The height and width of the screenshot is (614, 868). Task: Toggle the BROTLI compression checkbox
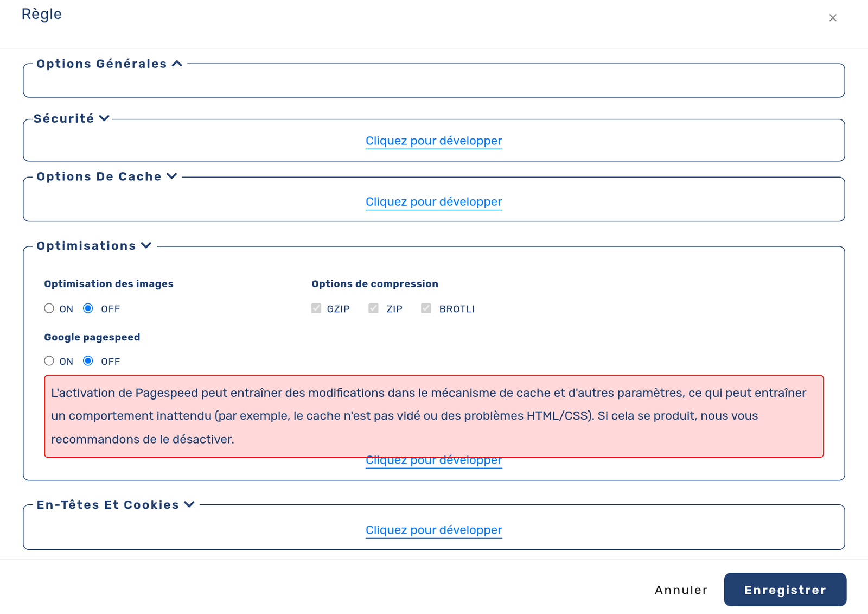click(x=426, y=308)
